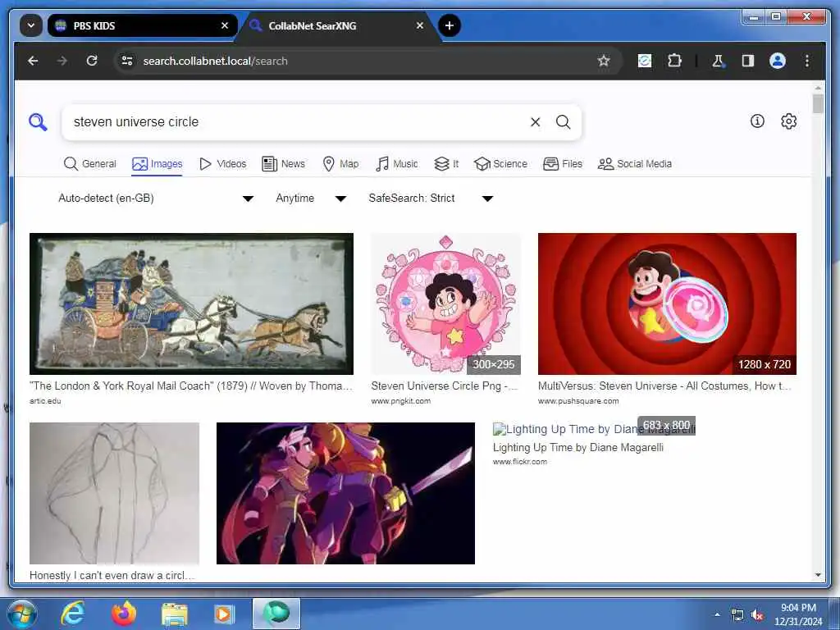Open site information icon in address bar
Image resolution: width=840 pixels, height=630 pixels.
(127, 61)
